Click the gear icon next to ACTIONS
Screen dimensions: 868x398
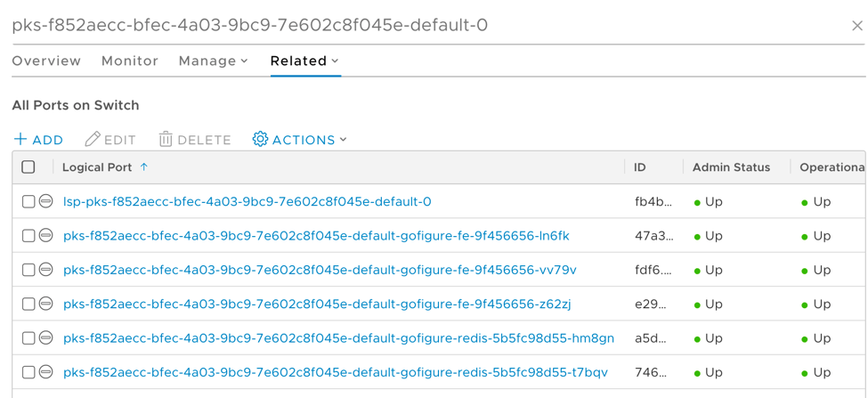point(260,139)
